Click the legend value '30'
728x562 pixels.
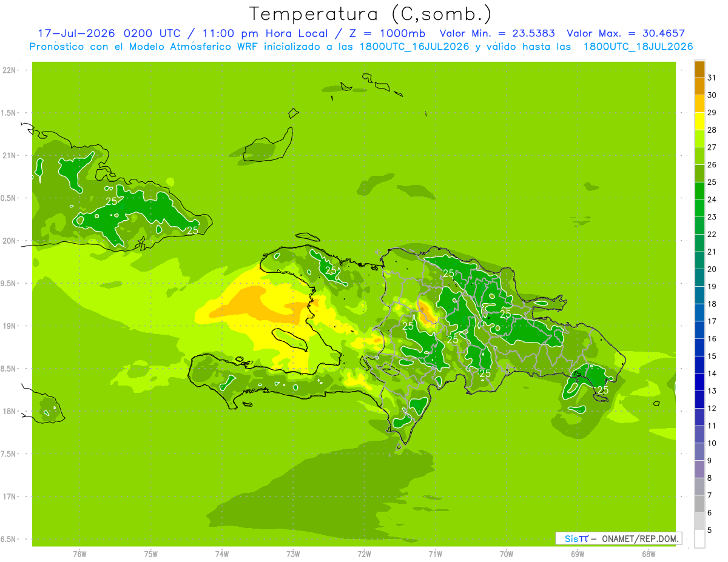coord(712,95)
